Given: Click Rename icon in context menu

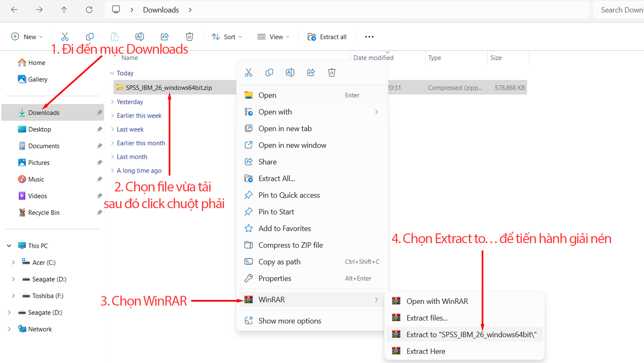Looking at the screenshot, I should tap(290, 73).
